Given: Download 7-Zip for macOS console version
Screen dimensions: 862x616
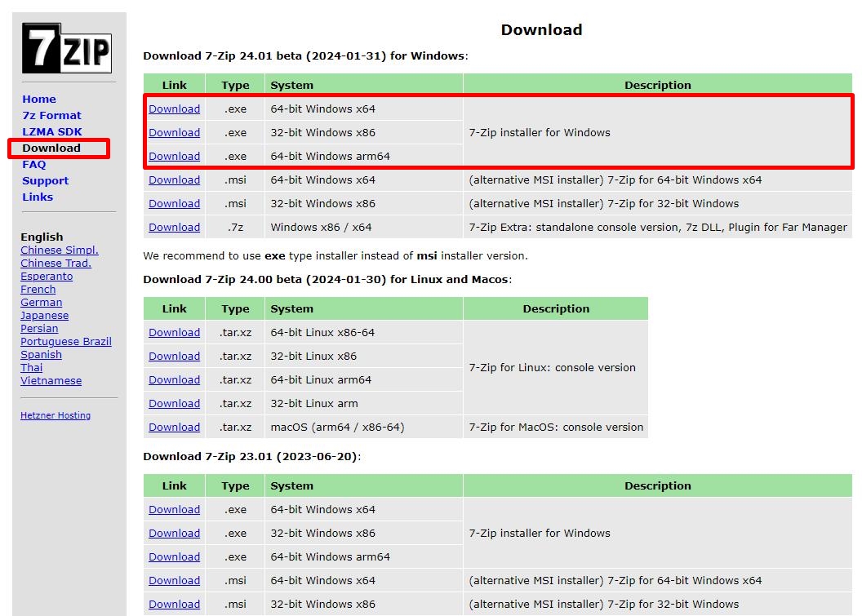Looking at the screenshot, I should click(x=174, y=427).
